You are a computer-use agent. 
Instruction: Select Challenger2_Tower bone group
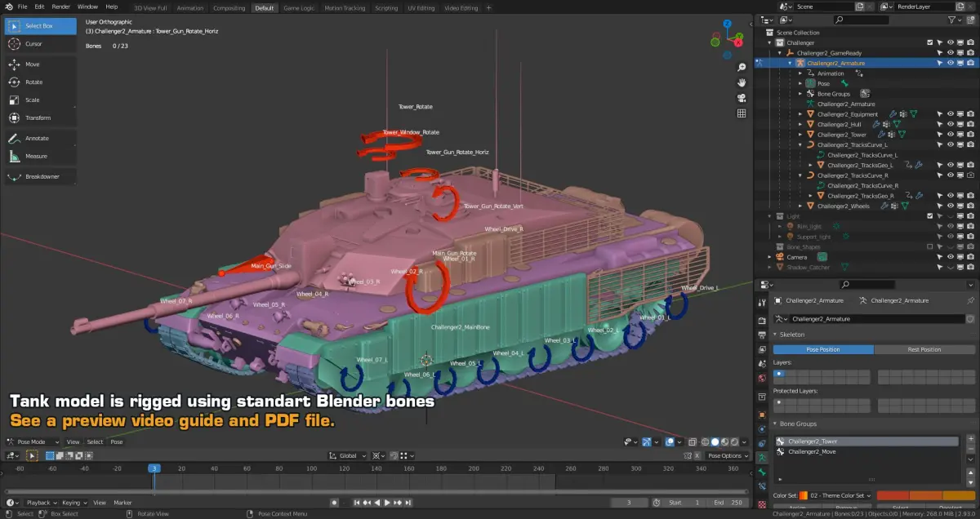(866, 441)
